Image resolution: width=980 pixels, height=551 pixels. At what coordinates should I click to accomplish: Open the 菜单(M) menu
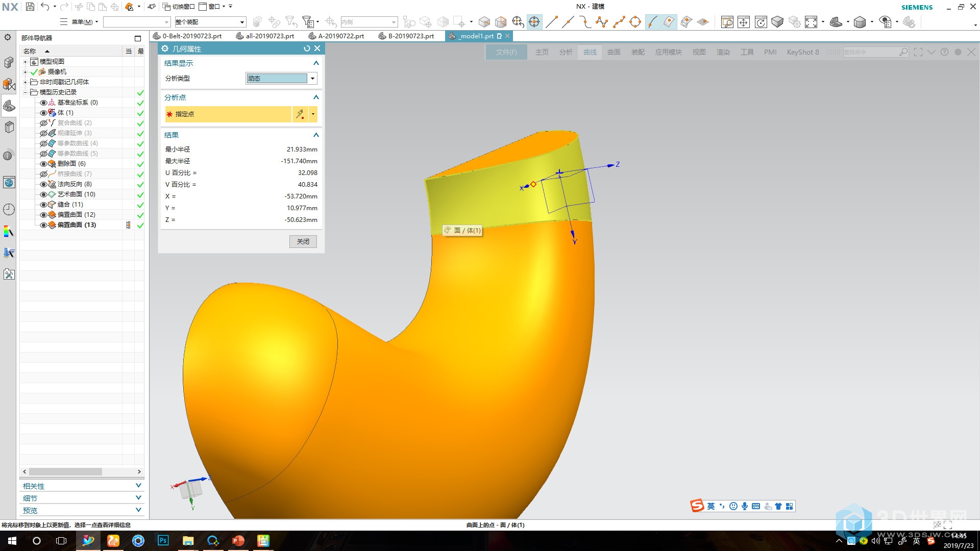click(x=80, y=22)
